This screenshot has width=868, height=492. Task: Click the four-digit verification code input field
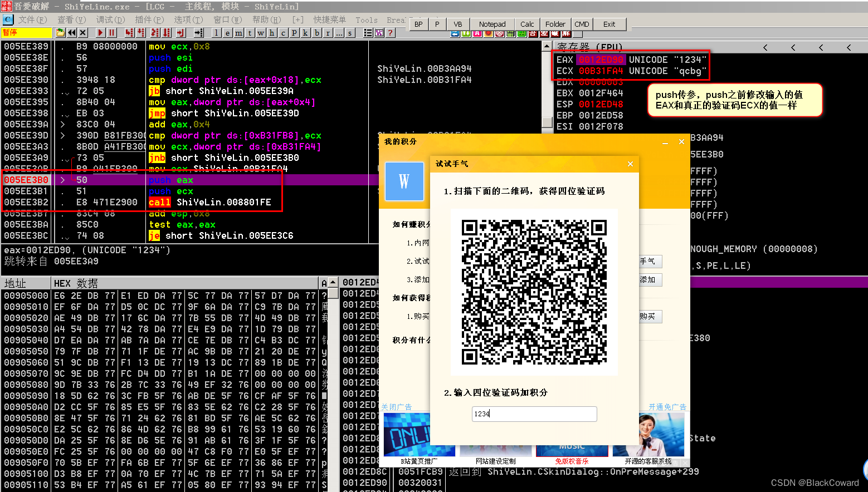(534, 414)
